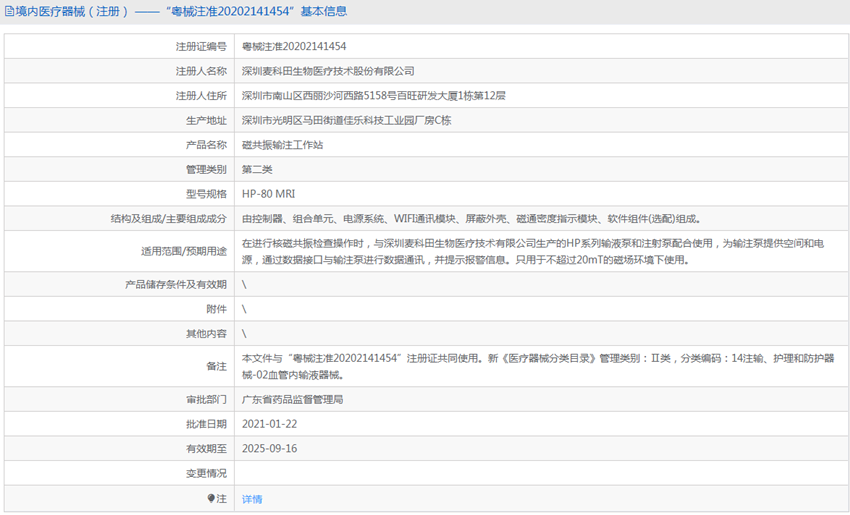This screenshot has height=515, width=850.
Task: Click the 注册证编号 row label
Action: (x=201, y=46)
